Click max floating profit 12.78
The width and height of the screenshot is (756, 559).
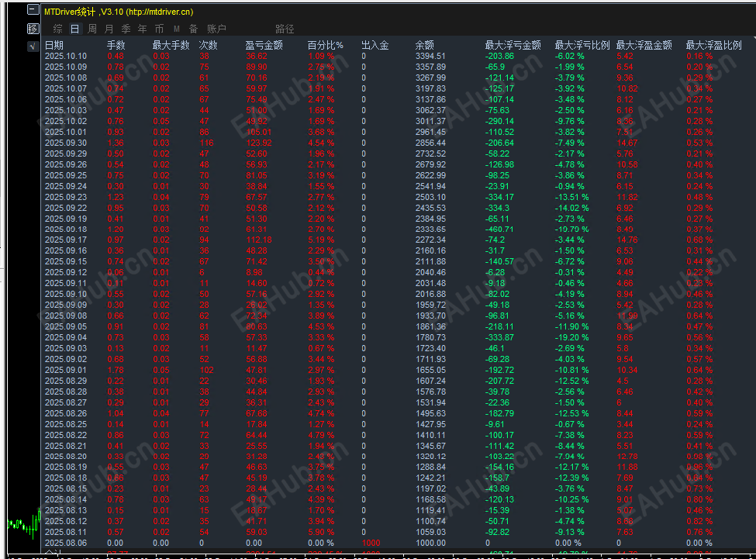pyautogui.click(x=627, y=457)
